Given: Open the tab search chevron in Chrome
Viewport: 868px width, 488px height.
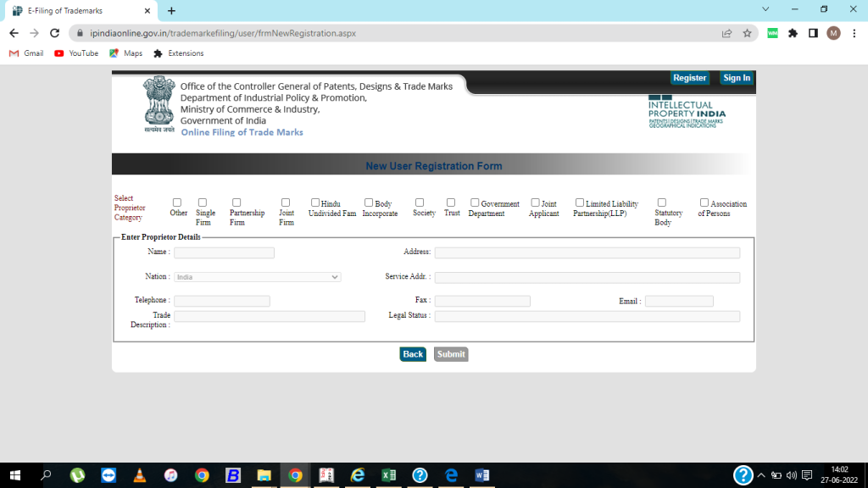Looking at the screenshot, I should pyautogui.click(x=765, y=9).
